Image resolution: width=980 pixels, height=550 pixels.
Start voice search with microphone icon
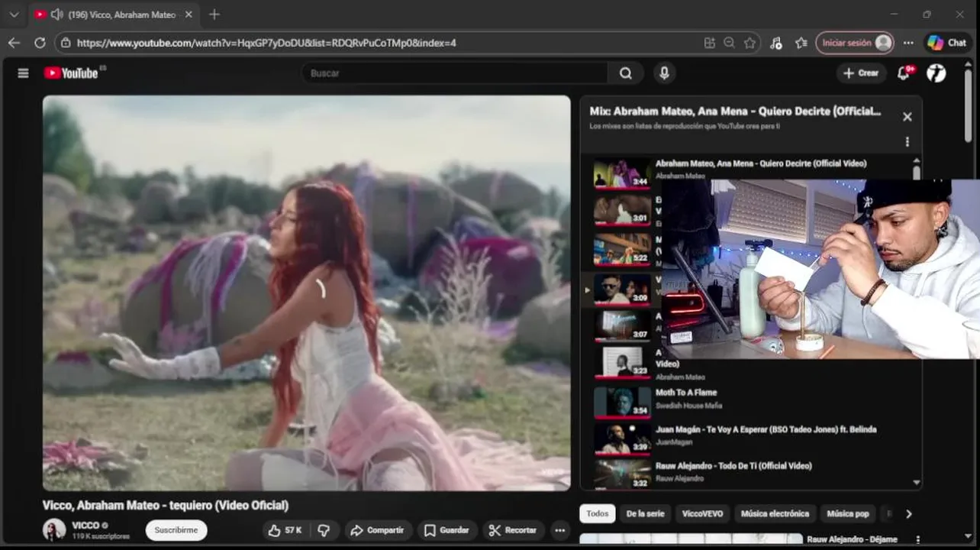[x=664, y=73]
